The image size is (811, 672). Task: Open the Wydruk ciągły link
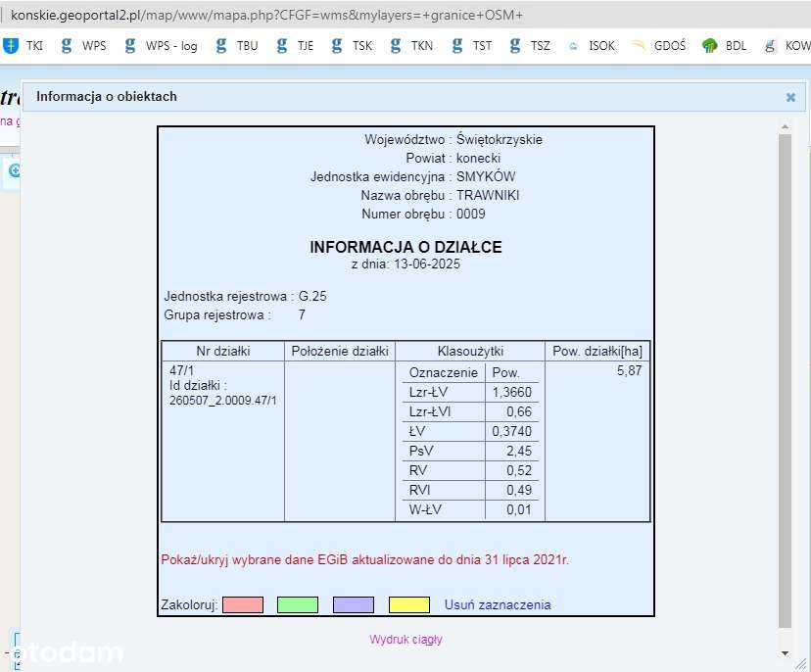point(406,640)
